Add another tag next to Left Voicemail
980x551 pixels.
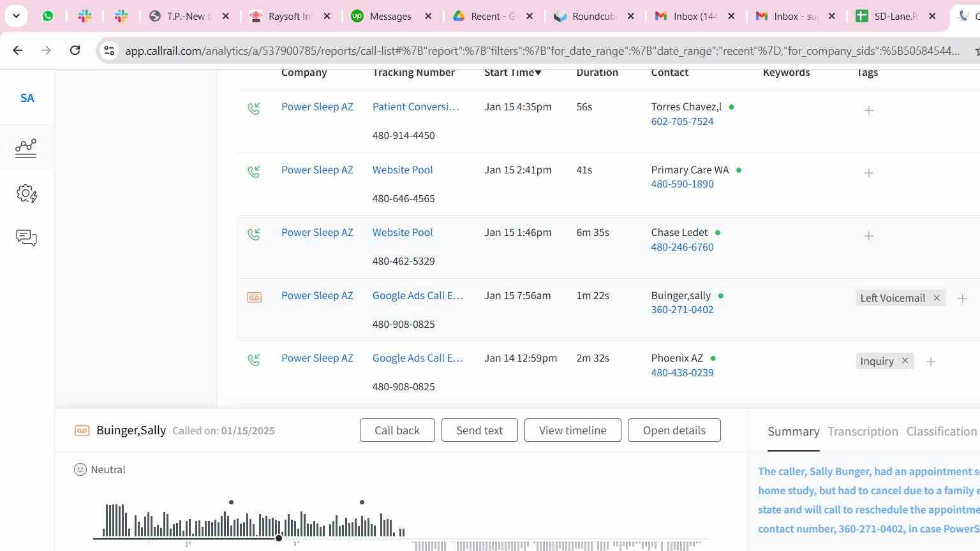962,298
